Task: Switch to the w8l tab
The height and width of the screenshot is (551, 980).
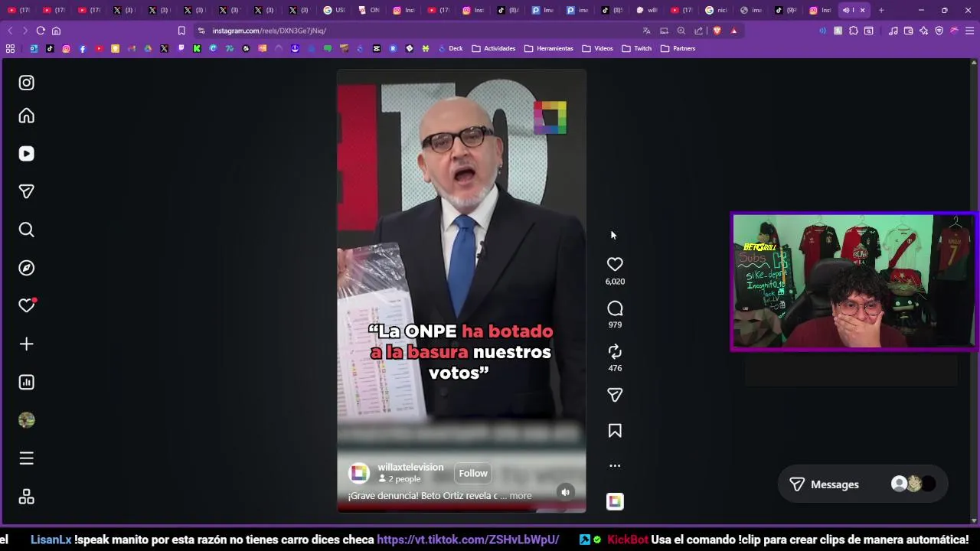Action: (647, 10)
